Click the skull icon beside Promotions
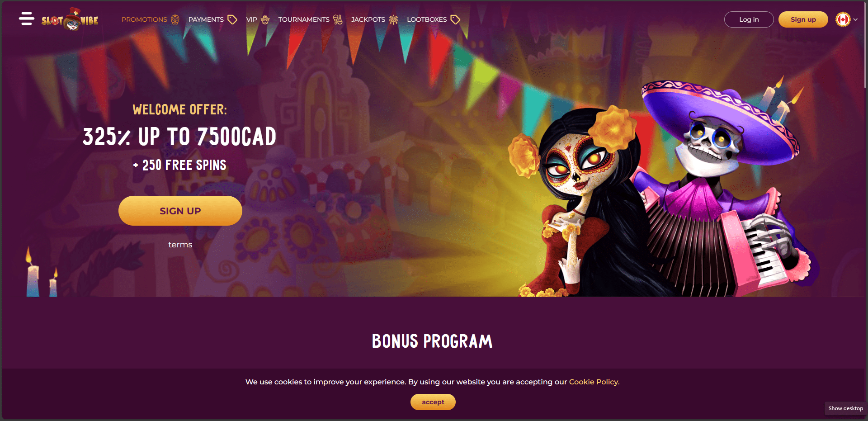868x421 pixels. [x=175, y=19]
